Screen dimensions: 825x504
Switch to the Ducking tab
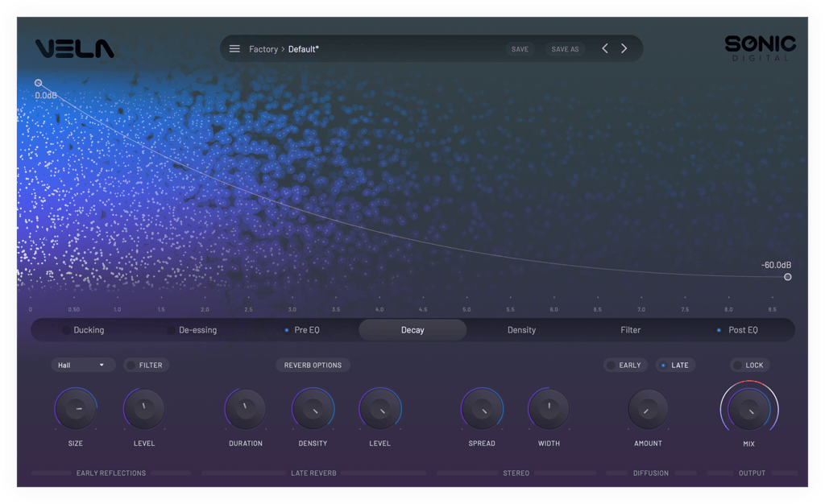click(x=89, y=330)
